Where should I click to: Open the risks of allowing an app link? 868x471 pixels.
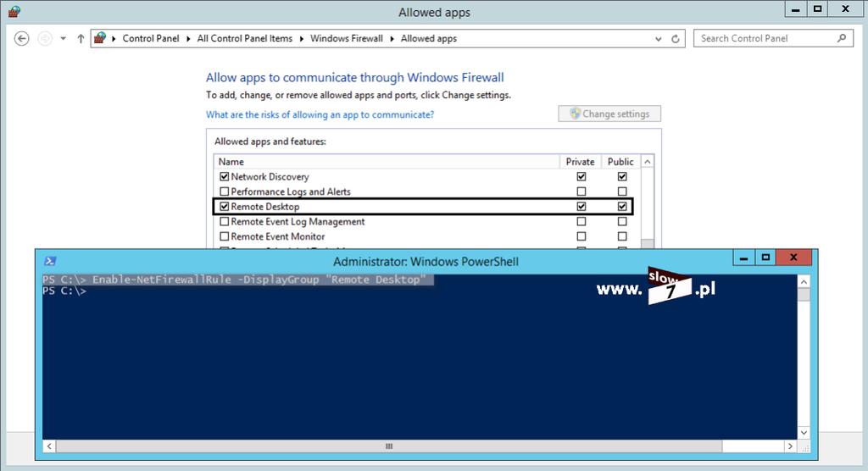pyautogui.click(x=320, y=114)
